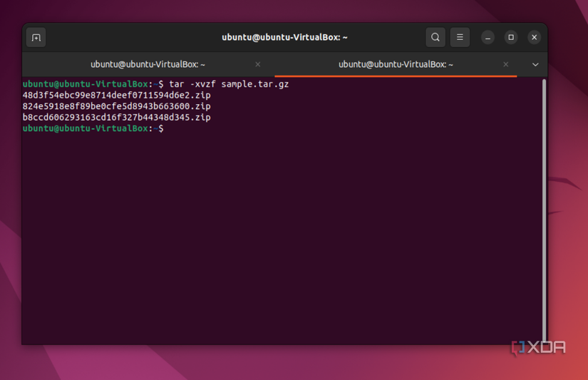This screenshot has width=588, height=380.
Task: Expand the tab list dropdown arrow
Action: coord(535,64)
